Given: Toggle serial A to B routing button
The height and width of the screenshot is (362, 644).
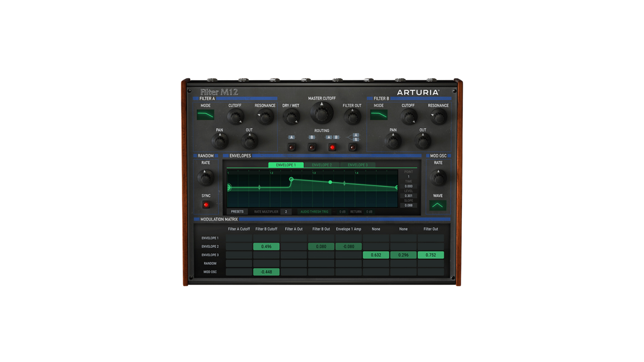Looking at the screenshot, I should 332,147.
